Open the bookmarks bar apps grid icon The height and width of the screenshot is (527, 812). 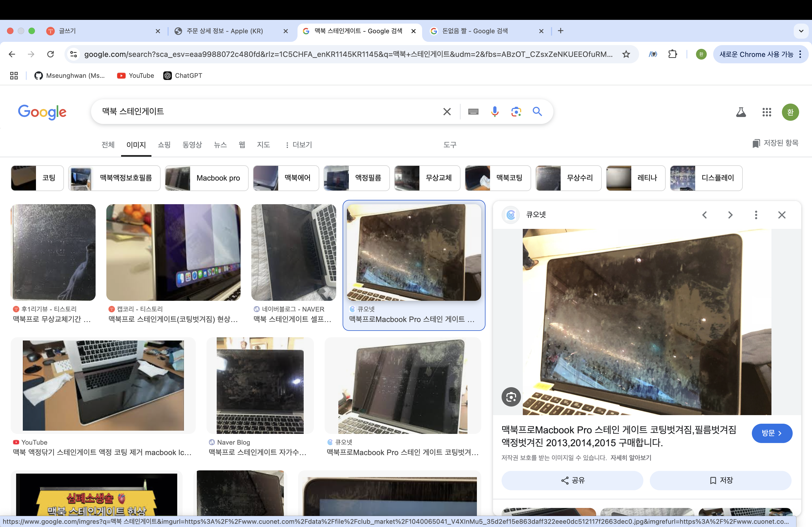[x=14, y=76]
